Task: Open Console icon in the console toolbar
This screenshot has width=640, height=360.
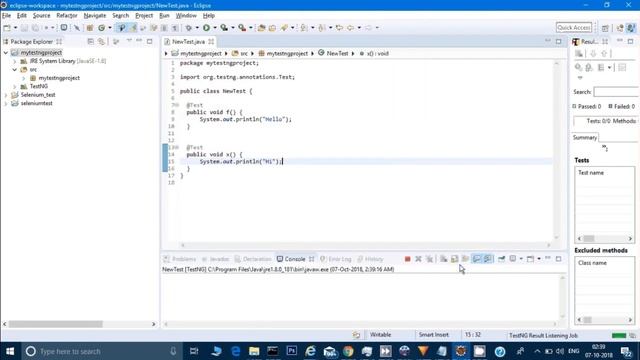Action: click(x=530, y=259)
